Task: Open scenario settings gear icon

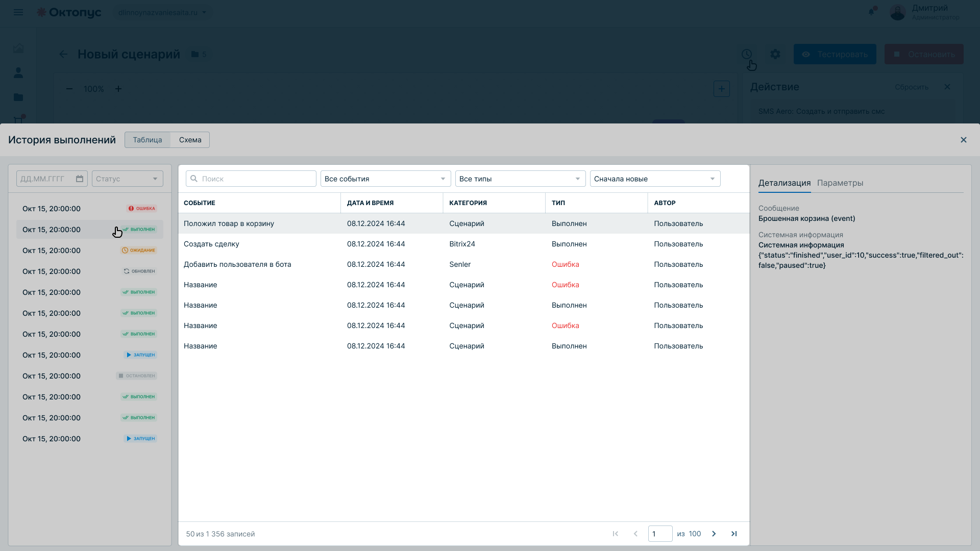Action: coord(775,54)
